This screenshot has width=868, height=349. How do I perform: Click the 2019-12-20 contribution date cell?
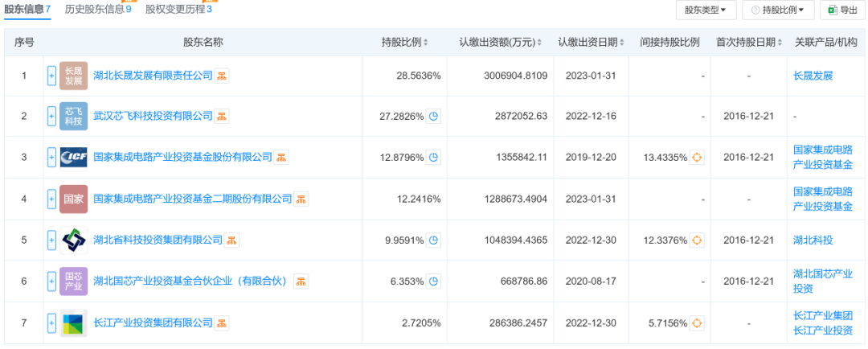(x=591, y=158)
